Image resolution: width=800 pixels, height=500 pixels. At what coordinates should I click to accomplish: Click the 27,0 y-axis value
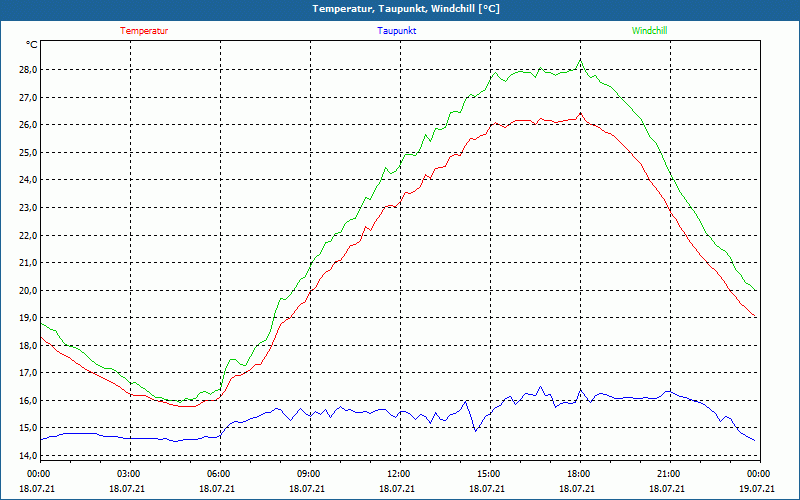click(28, 97)
